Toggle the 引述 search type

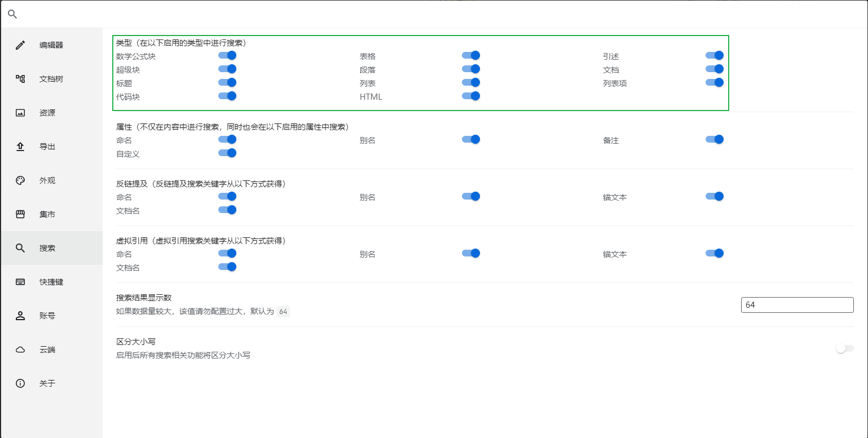tap(715, 55)
